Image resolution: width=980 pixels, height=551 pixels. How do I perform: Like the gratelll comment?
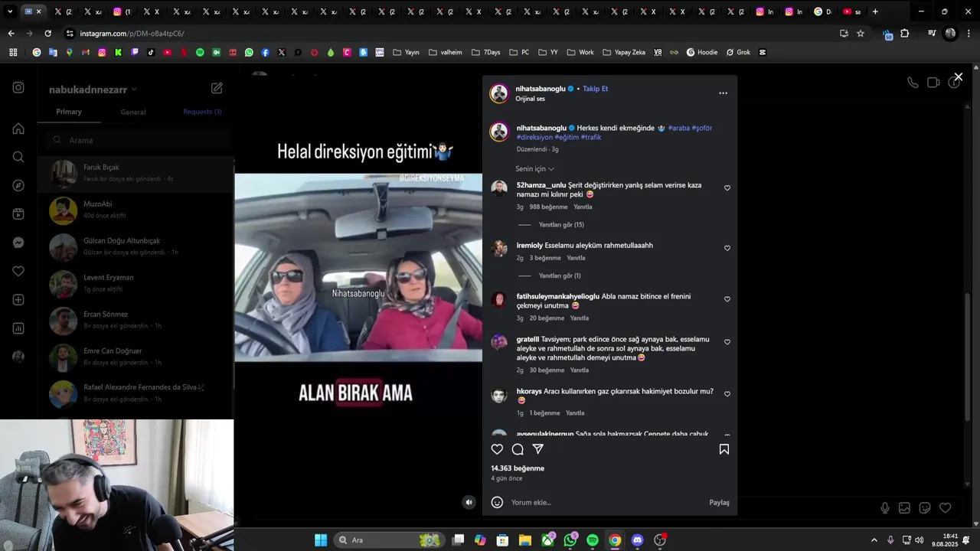[x=727, y=342]
